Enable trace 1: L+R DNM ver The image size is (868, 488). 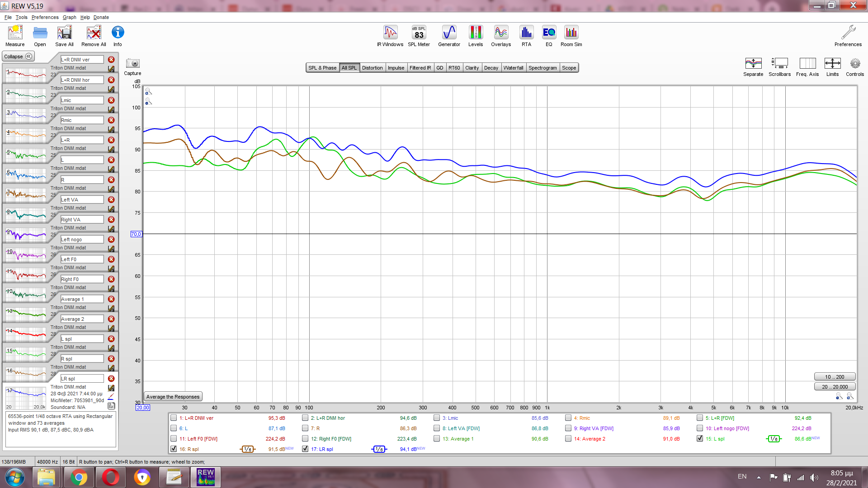pos(174,418)
